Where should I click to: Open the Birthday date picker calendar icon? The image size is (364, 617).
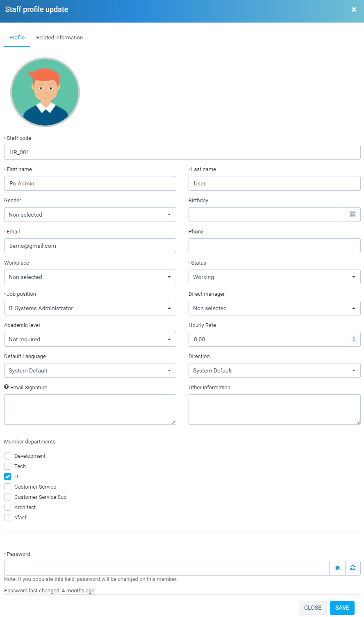pyautogui.click(x=353, y=214)
